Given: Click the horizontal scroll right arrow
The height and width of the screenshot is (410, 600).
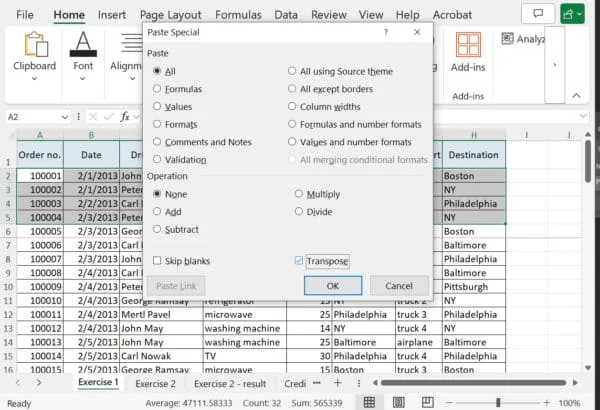Looking at the screenshot, I should [x=575, y=382].
